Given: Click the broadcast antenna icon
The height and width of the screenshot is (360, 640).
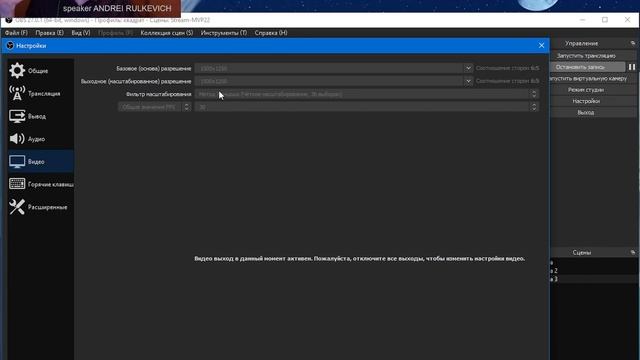Looking at the screenshot, I should click(x=17, y=93).
